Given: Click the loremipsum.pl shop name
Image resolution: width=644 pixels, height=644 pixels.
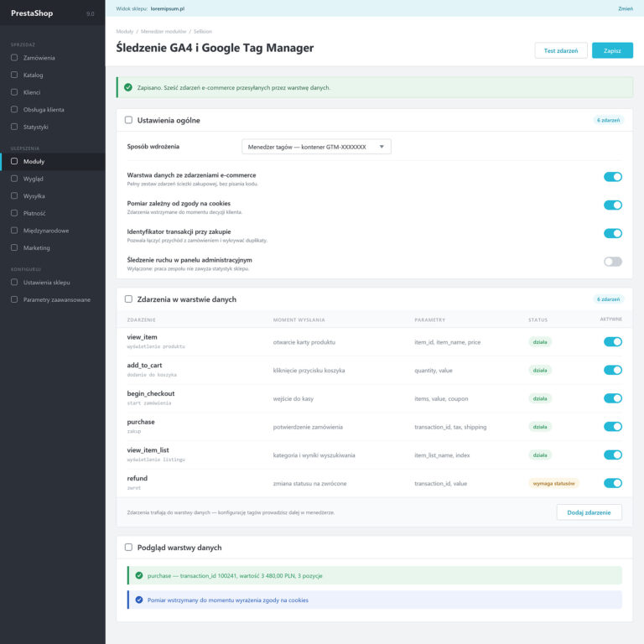Looking at the screenshot, I should click(168, 8).
